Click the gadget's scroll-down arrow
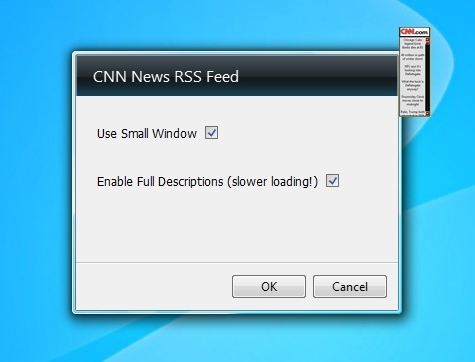This screenshot has height=362, width=475. coord(427,114)
